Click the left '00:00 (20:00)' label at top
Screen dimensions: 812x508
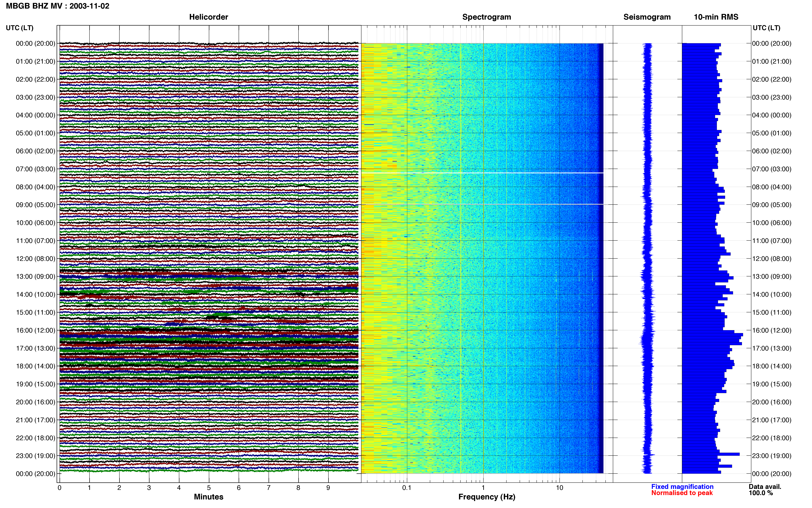tap(36, 43)
